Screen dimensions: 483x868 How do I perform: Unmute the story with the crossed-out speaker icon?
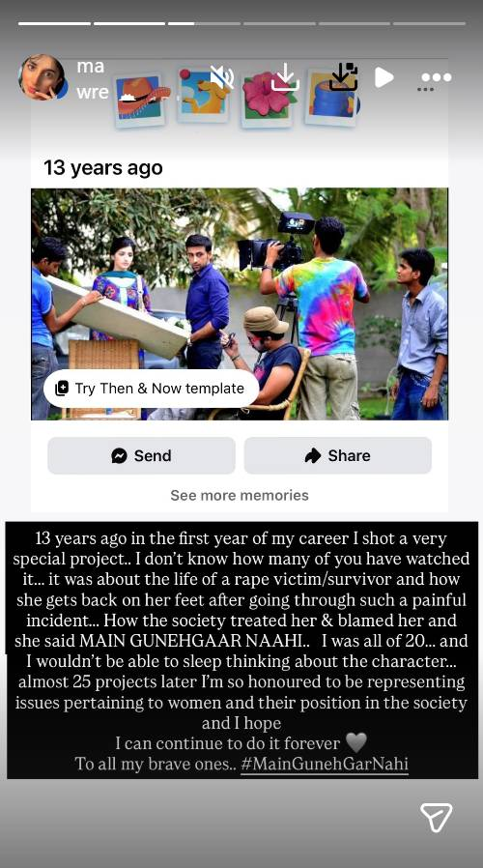(222, 77)
